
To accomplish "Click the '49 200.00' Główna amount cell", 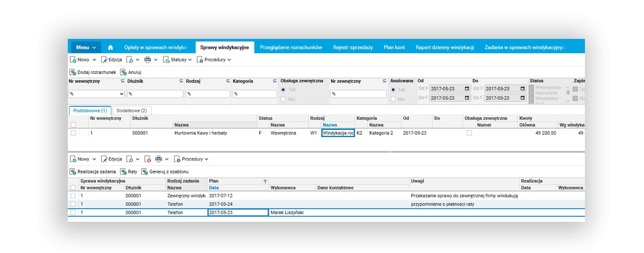I will 537,133.
